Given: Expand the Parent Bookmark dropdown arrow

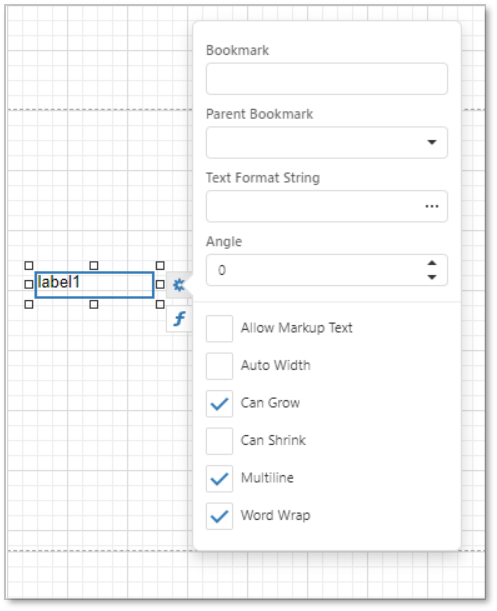Looking at the screenshot, I should click(x=432, y=142).
